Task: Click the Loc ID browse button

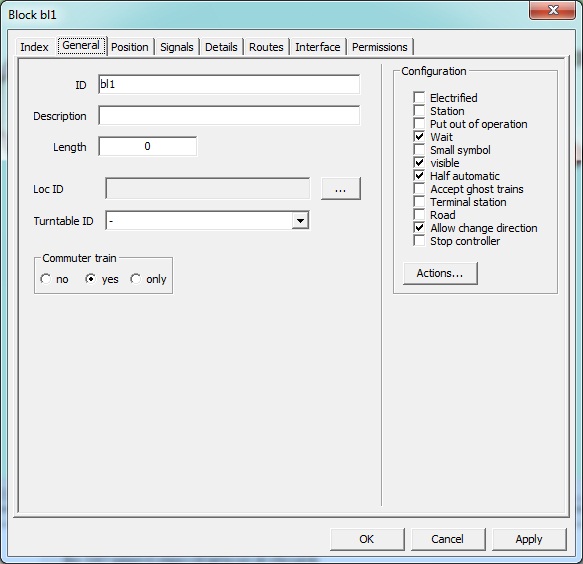Action: point(341,189)
